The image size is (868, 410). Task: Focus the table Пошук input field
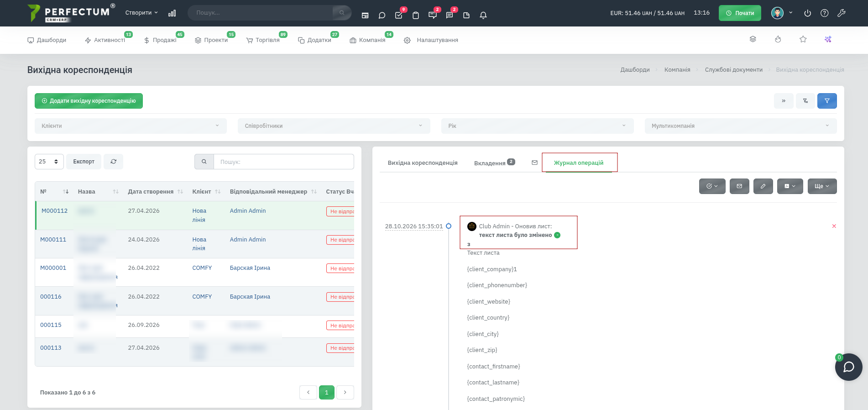(283, 162)
